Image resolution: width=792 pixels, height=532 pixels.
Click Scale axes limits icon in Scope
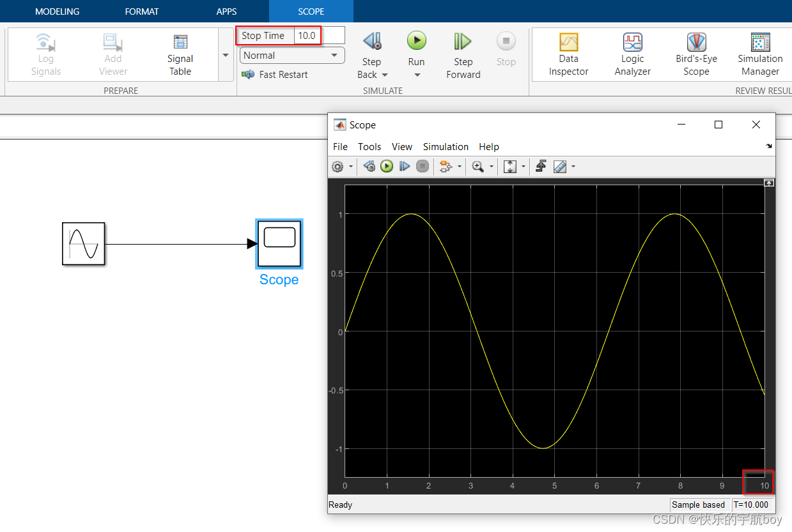pyautogui.click(x=510, y=167)
